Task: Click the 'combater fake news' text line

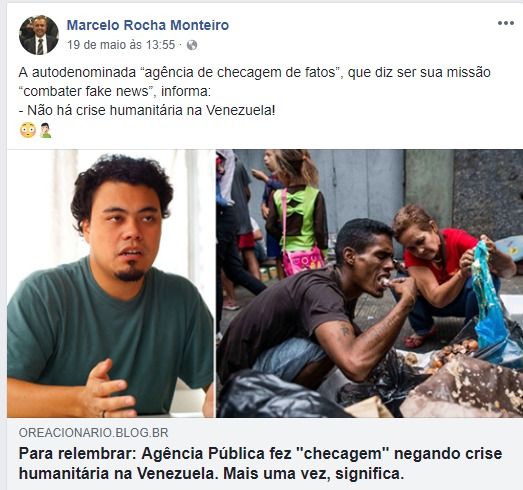Action: tap(115, 91)
